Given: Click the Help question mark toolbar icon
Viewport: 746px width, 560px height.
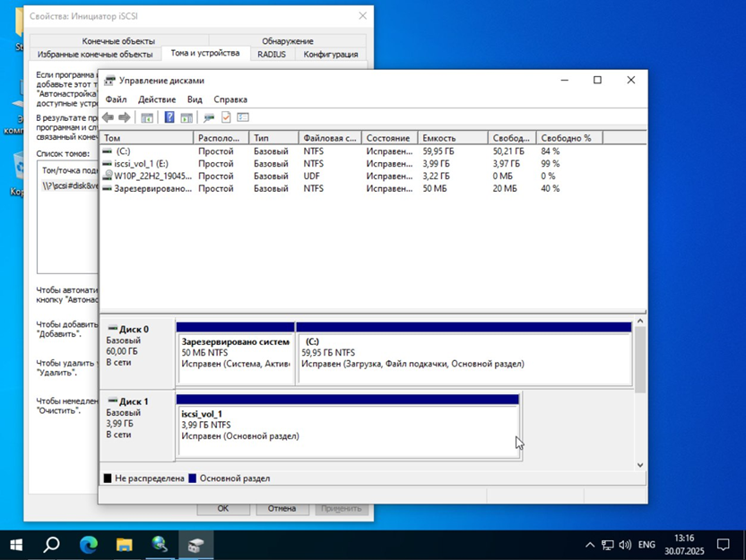Looking at the screenshot, I should pos(169,117).
